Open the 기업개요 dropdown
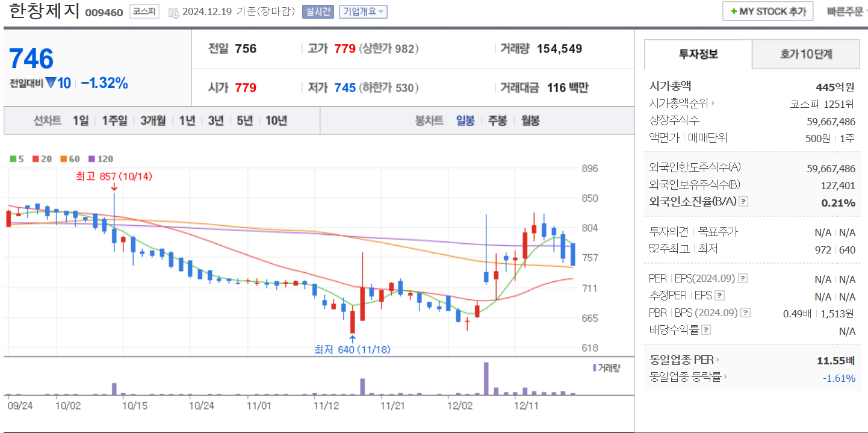The height and width of the screenshot is (433, 868). coord(363,12)
